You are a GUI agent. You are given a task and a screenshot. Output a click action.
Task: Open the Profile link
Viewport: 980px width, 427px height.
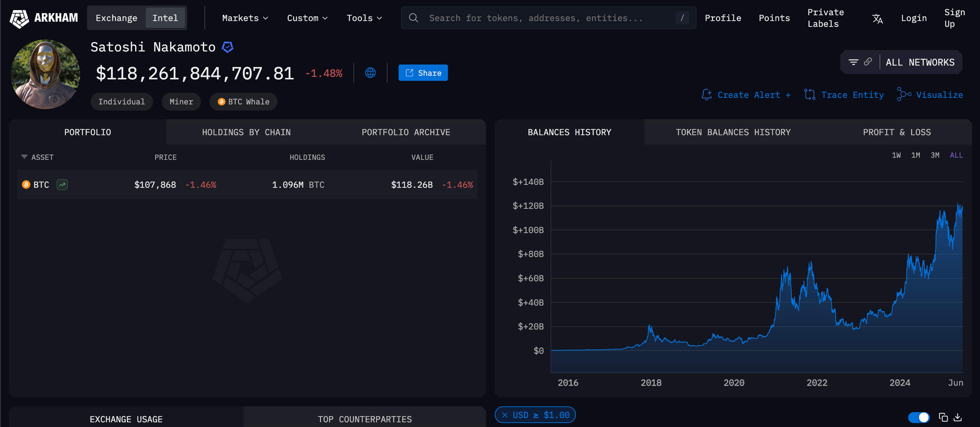coord(722,18)
